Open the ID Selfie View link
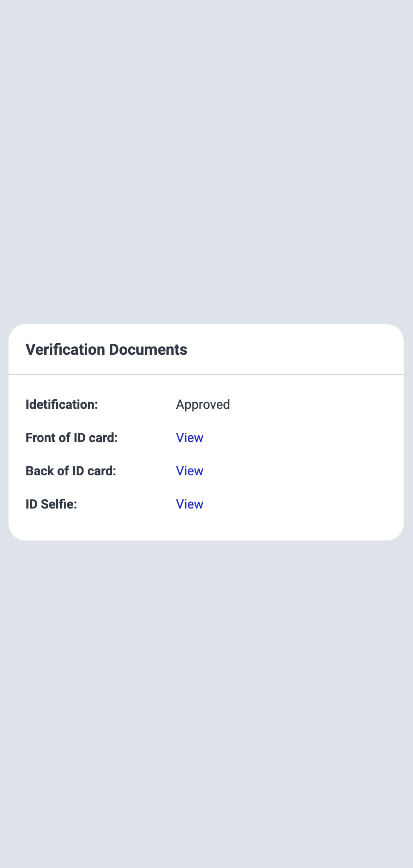The height and width of the screenshot is (868, 413). tap(189, 504)
